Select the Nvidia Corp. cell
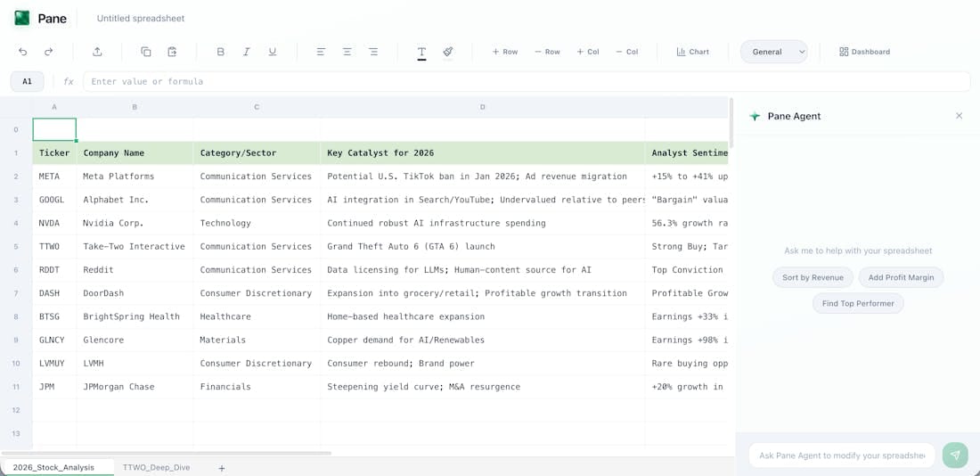980x476 pixels. tap(135, 224)
